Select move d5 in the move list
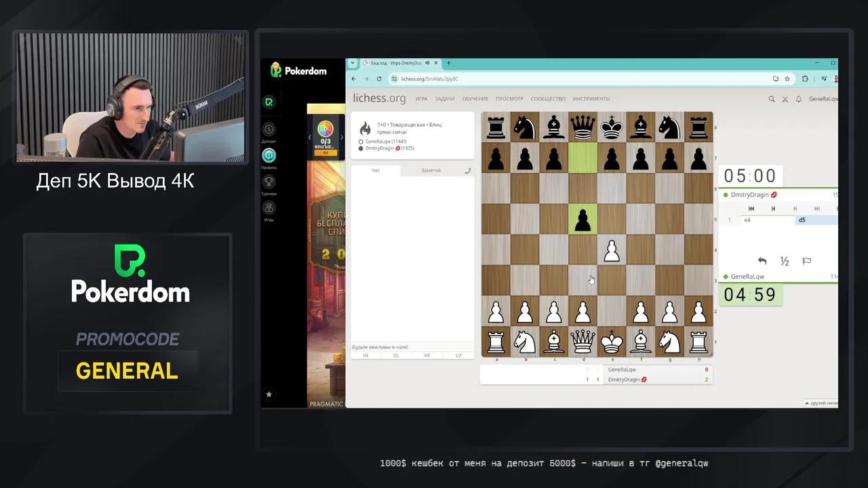 pos(816,220)
